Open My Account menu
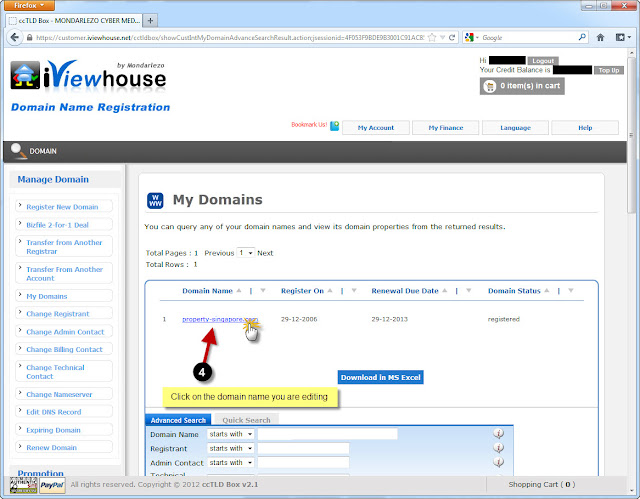This screenshot has width=640, height=499. pyautogui.click(x=376, y=128)
